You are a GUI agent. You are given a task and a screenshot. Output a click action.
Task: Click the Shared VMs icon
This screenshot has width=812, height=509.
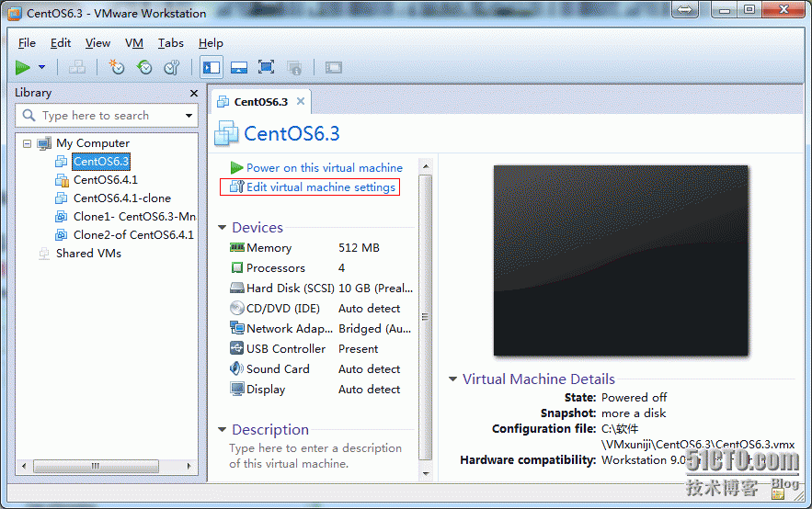44,254
